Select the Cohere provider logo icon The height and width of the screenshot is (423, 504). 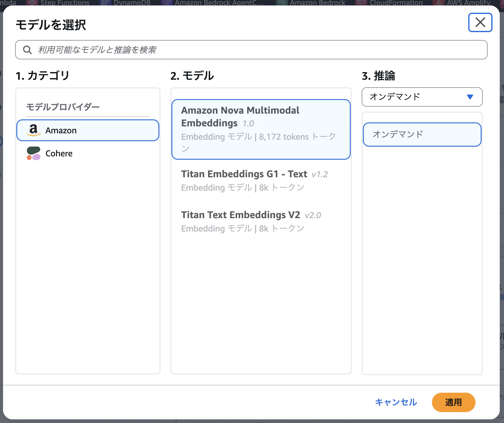(33, 153)
